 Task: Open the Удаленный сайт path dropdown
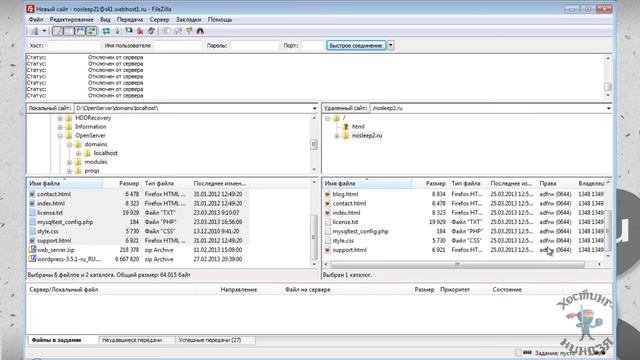[x=608, y=108]
